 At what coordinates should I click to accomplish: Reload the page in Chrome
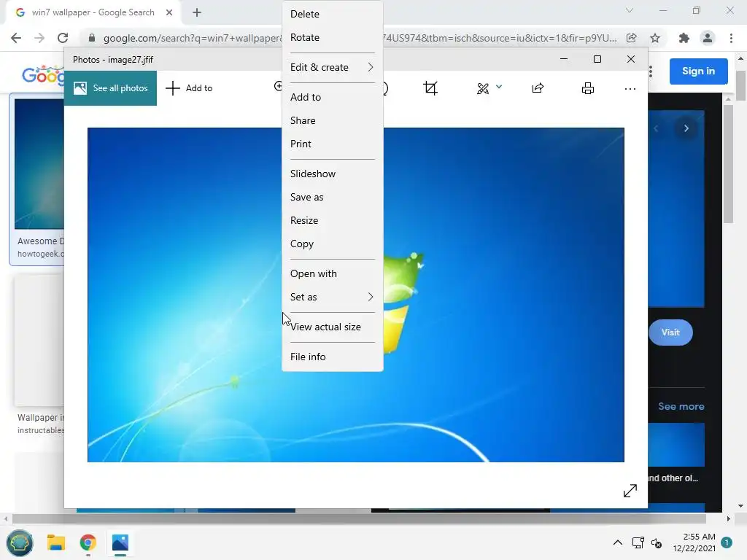pos(63,38)
